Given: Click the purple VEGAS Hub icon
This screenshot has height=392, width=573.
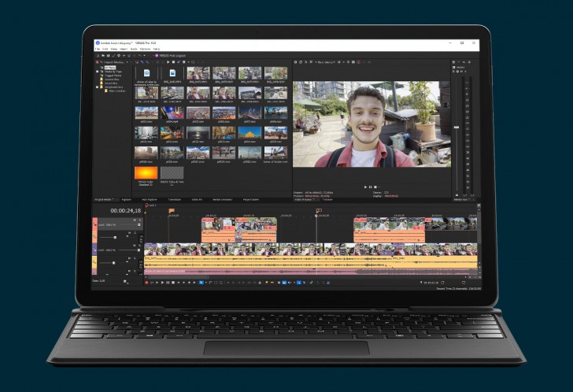Looking at the screenshot, I should click(x=157, y=56).
